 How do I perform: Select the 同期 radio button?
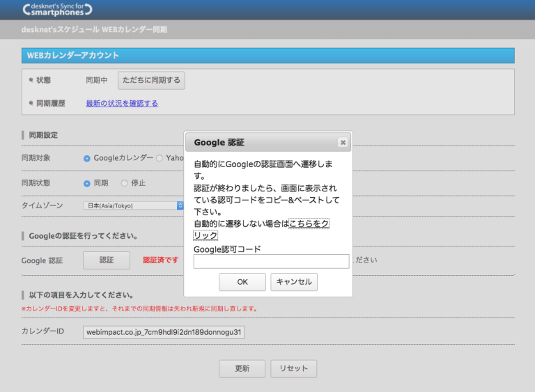[87, 184]
